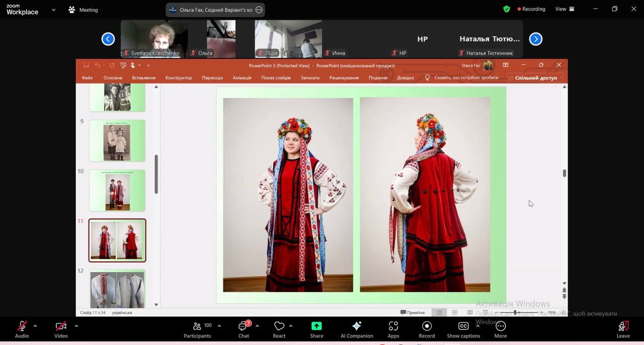The image size is (644, 345).
Task: Open the Apps panel
Action: (393, 329)
